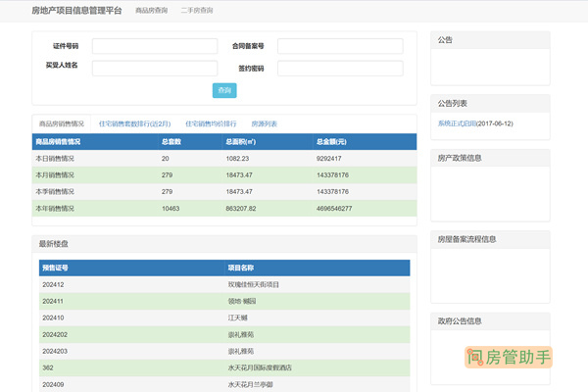This screenshot has width=588, height=392.
Task: Select presale permit number 2024202
Action: [55, 334]
